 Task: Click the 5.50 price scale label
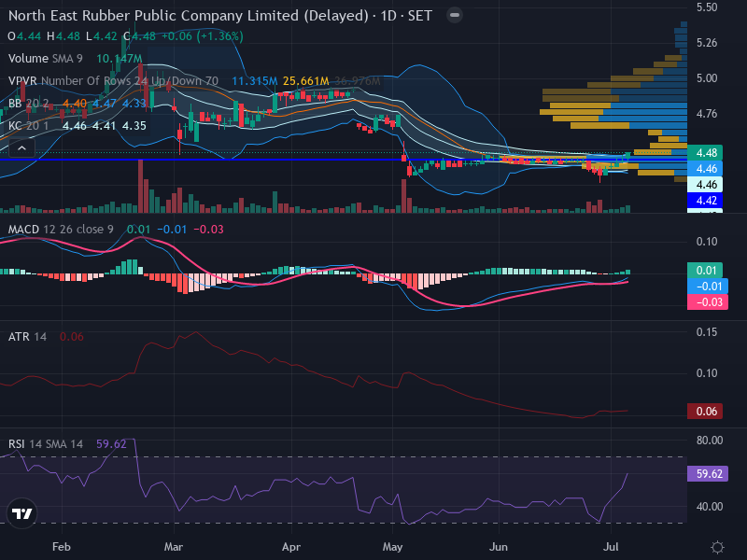coord(707,7)
